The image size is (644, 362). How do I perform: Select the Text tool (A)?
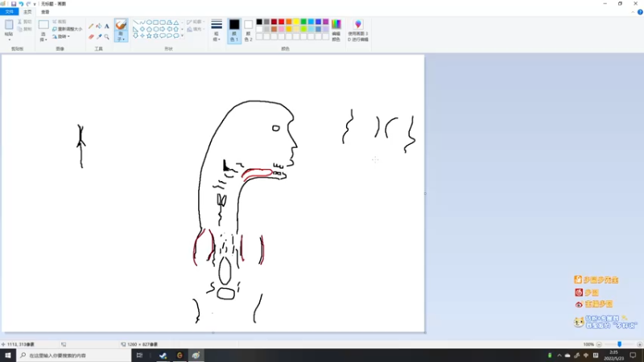click(x=106, y=27)
